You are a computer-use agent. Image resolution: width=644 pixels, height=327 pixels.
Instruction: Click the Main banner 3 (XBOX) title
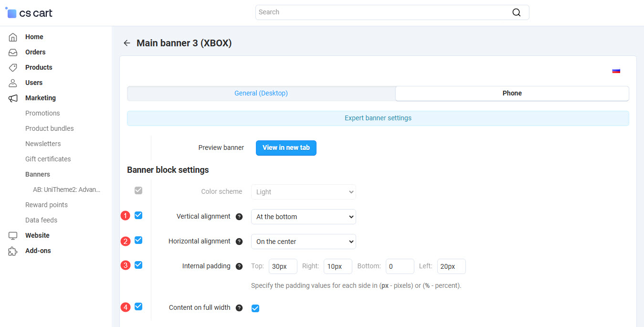[184, 43]
